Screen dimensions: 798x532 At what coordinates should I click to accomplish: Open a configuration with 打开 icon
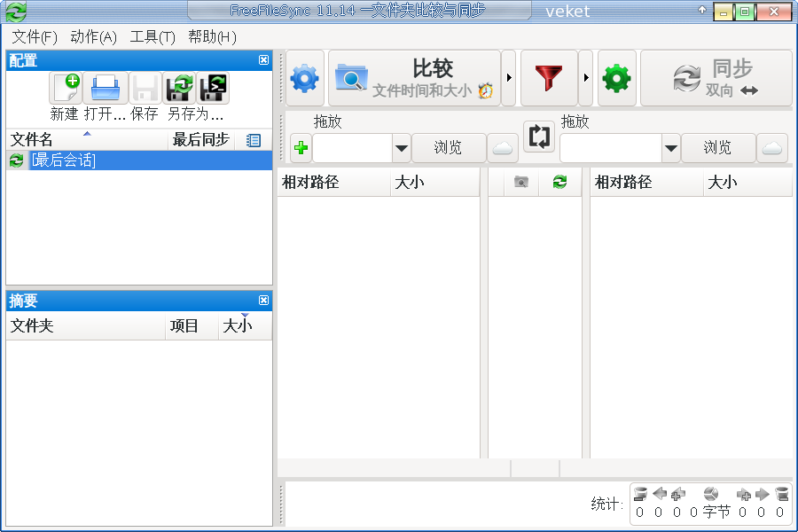click(x=106, y=88)
